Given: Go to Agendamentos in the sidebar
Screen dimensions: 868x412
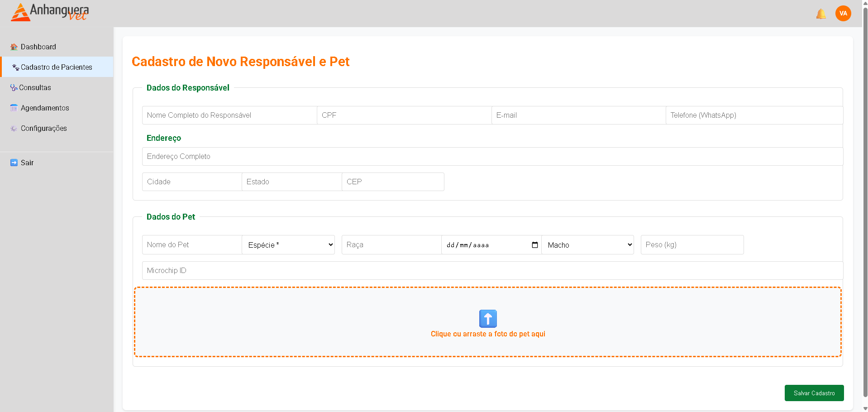Looking at the screenshot, I should 45,108.
